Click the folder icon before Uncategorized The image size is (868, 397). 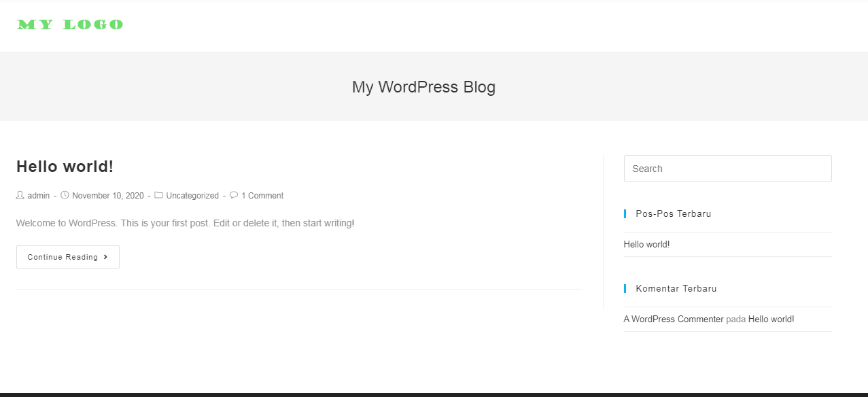[x=158, y=195]
